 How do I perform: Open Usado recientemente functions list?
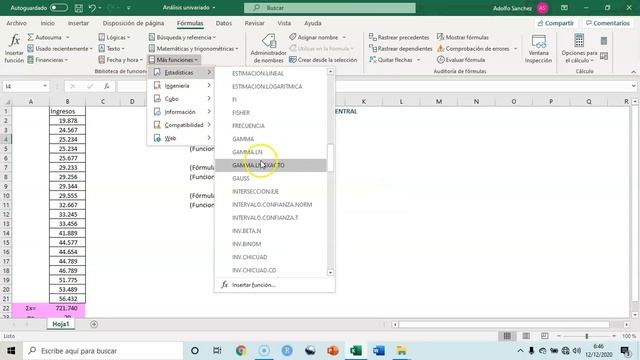[60, 49]
